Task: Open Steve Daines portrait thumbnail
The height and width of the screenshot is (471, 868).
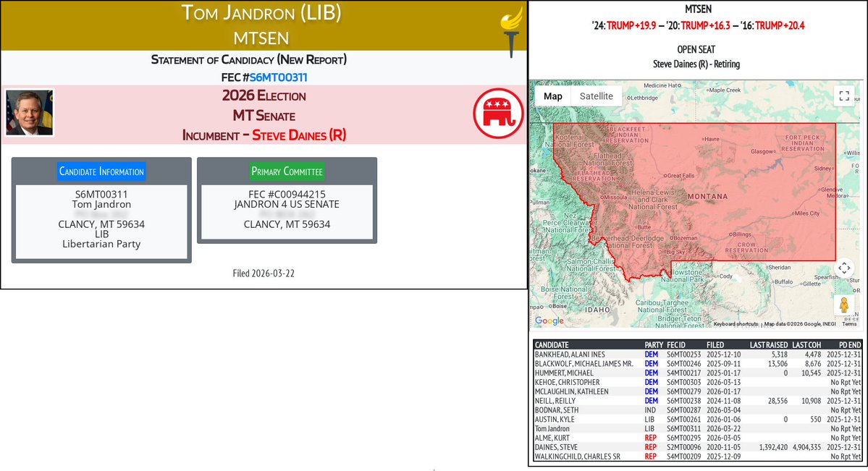Action: [x=30, y=113]
